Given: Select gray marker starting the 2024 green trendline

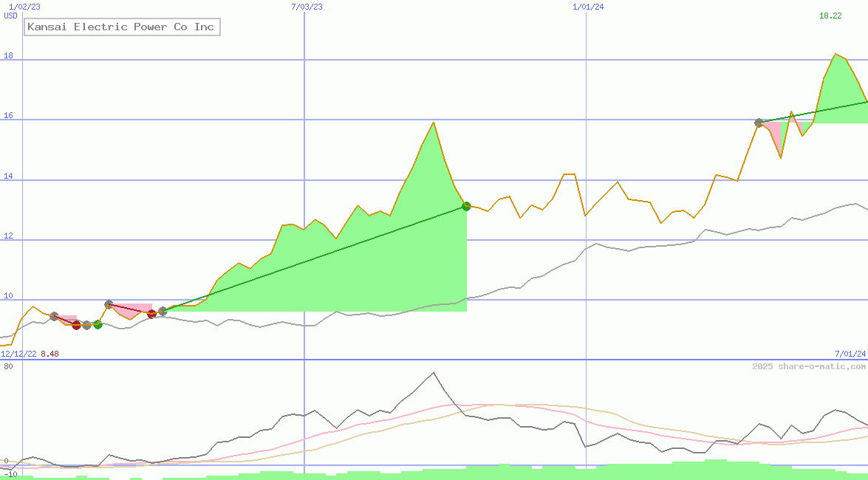Looking at the screenshot, I should [x=759, y=123].
